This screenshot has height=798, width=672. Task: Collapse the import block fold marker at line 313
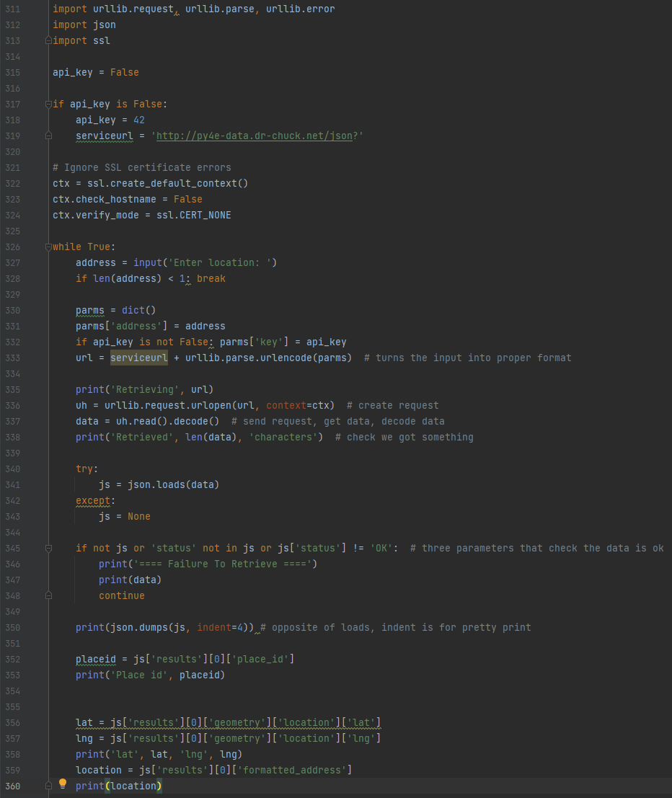tap(48, 40)
